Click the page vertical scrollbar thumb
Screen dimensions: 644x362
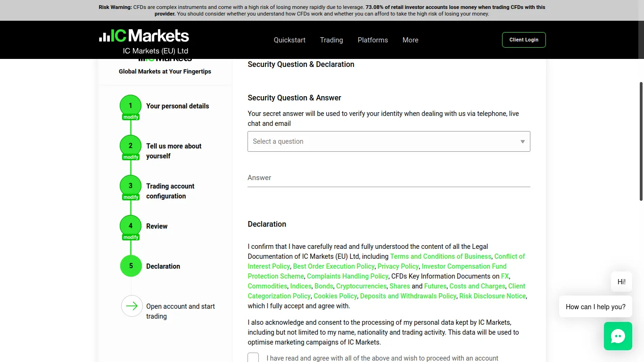641,141
